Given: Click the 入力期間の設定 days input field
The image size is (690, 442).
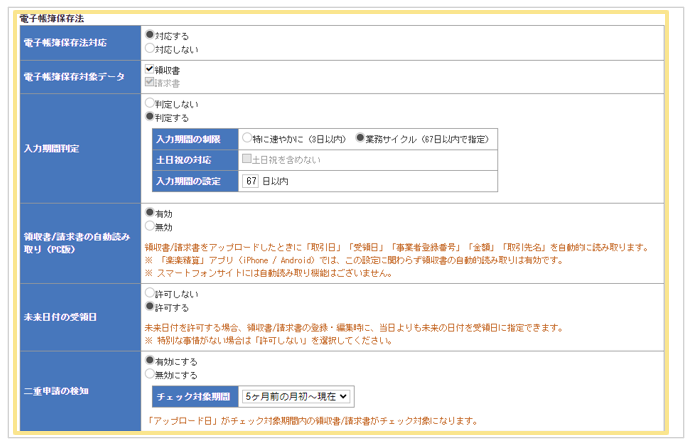Looking at the screenshot, I should [x=251, y=181].
